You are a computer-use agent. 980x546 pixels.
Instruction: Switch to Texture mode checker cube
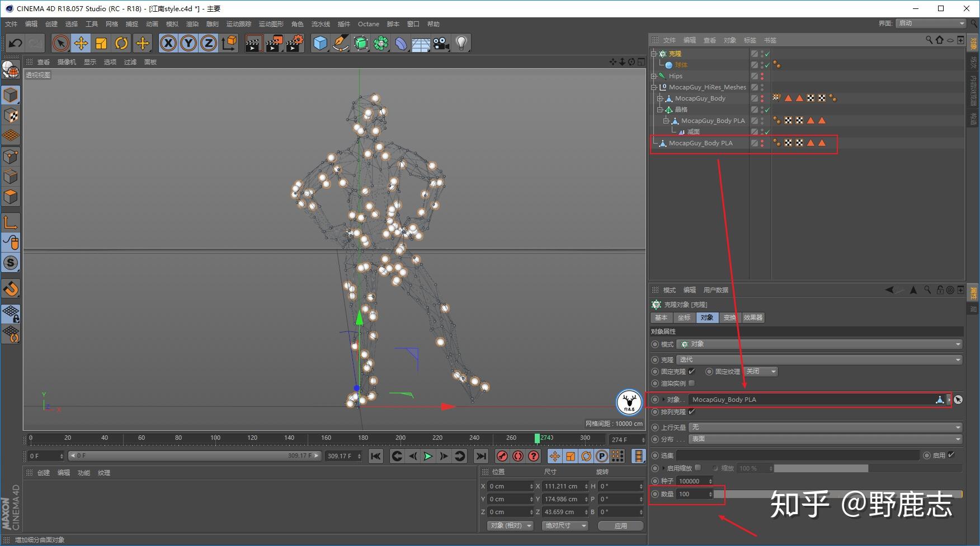coord(11,116)
